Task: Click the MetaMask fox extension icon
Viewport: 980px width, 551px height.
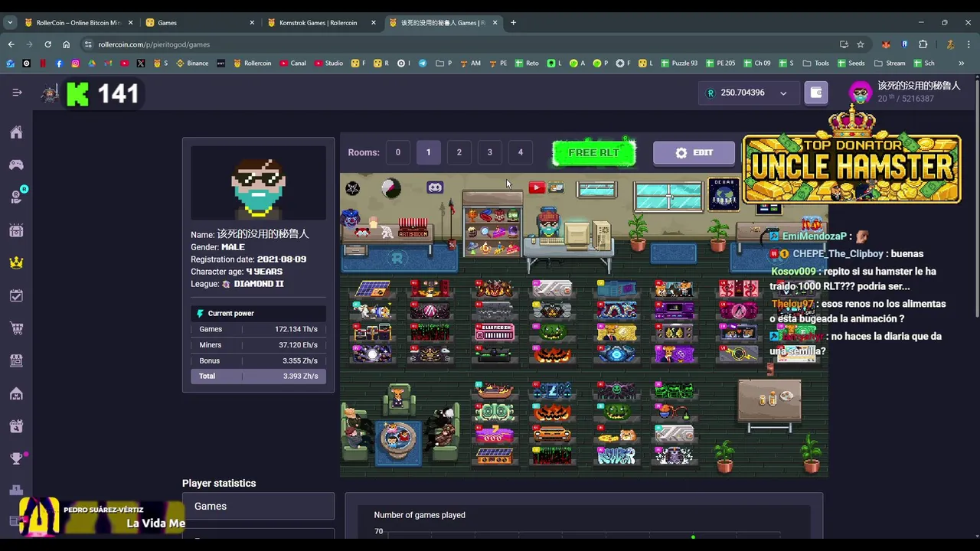Action: point(886,44)
